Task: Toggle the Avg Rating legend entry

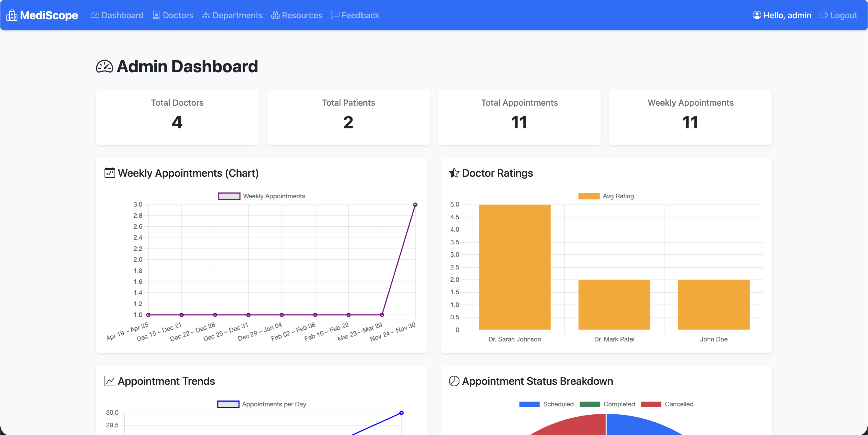Action: (x=589, y=196)
